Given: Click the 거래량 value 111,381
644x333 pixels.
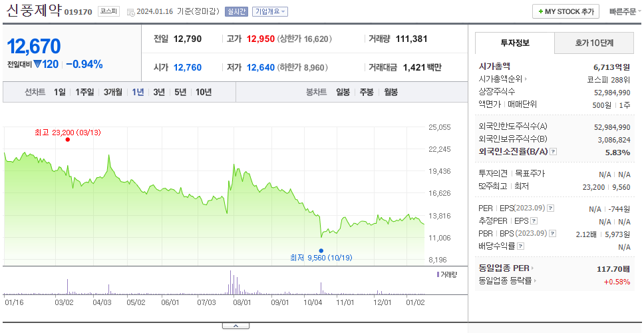Looking at the screenshot, I should 412,39.
